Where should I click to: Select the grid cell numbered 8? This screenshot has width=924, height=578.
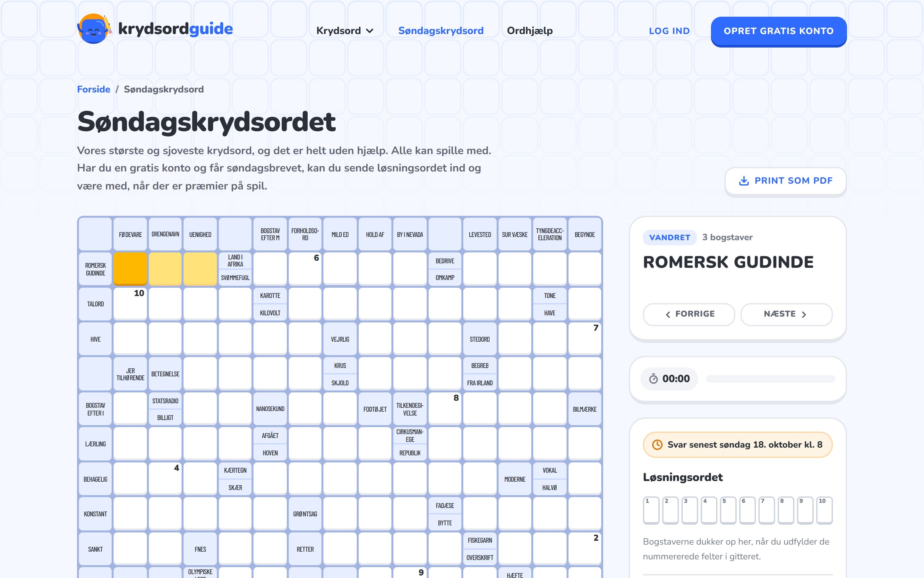445,409
